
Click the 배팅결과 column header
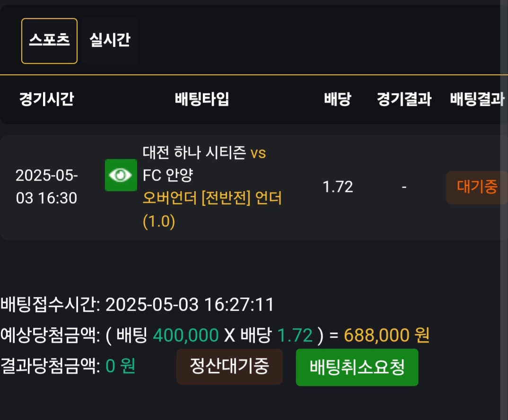click(477, 99)
